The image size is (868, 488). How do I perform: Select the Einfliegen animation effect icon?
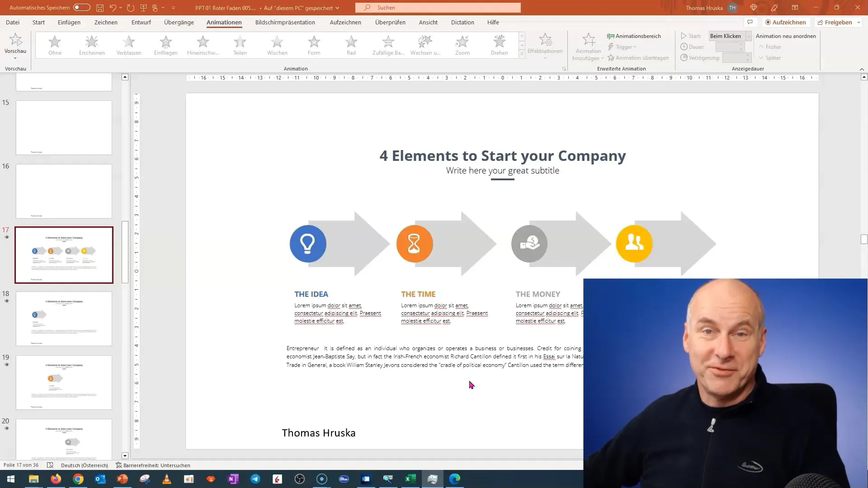click(166, 44)
